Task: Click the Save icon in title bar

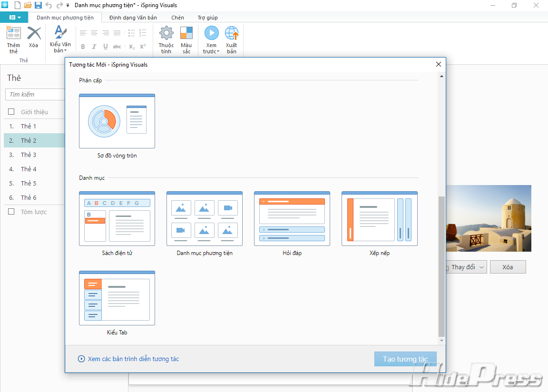Action: (38, 5)
